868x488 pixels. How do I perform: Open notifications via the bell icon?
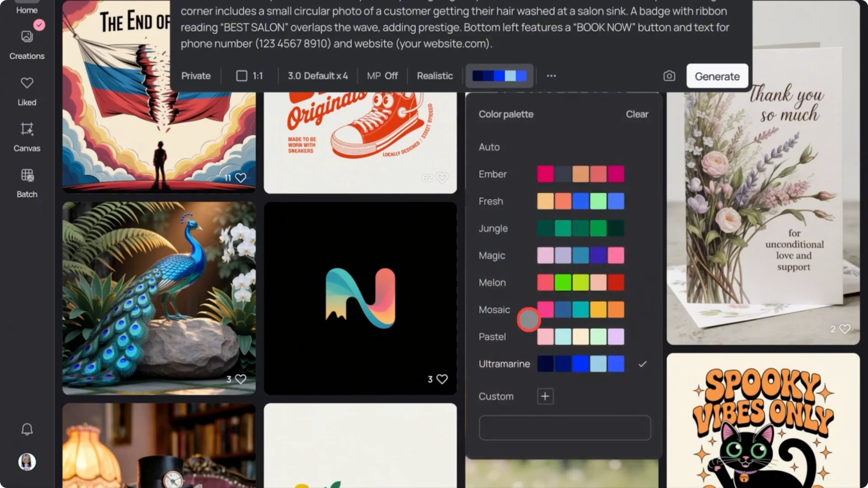pos(27,429)
